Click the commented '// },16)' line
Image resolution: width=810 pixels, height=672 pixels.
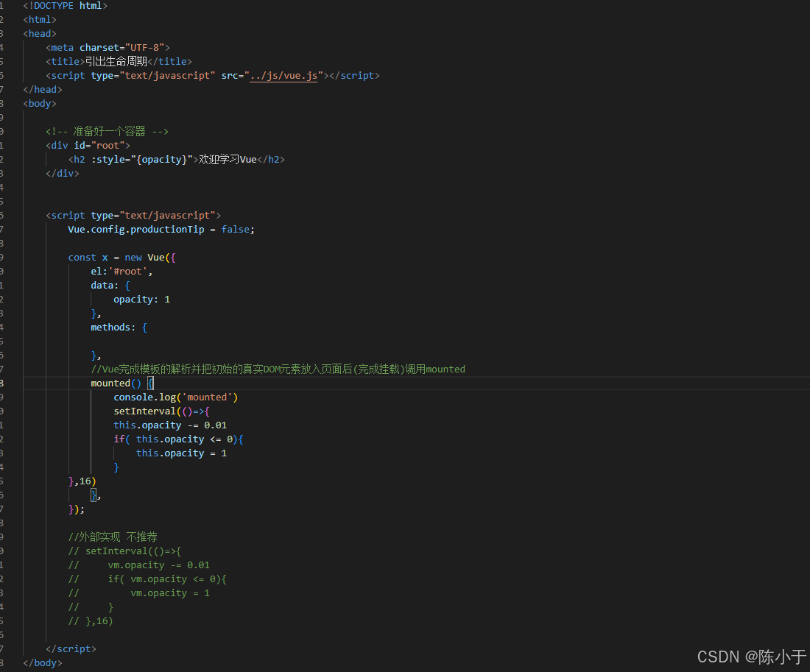coord(91,621)
